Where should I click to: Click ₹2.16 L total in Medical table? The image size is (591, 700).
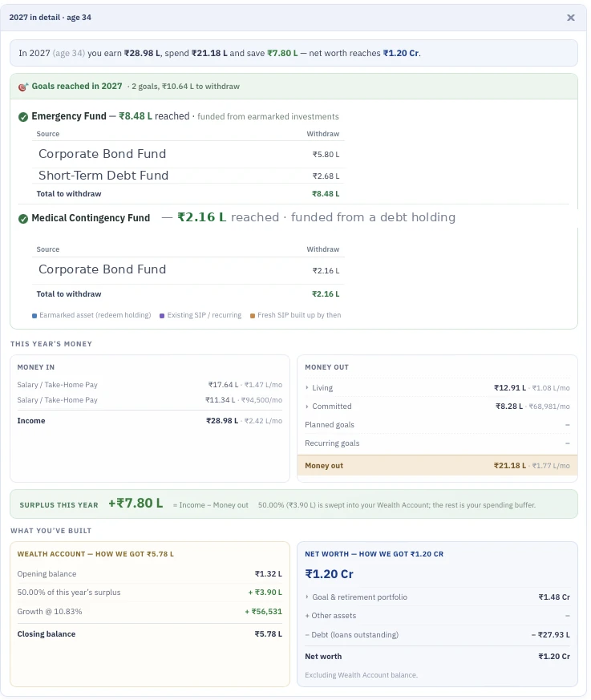click(326, 293)
